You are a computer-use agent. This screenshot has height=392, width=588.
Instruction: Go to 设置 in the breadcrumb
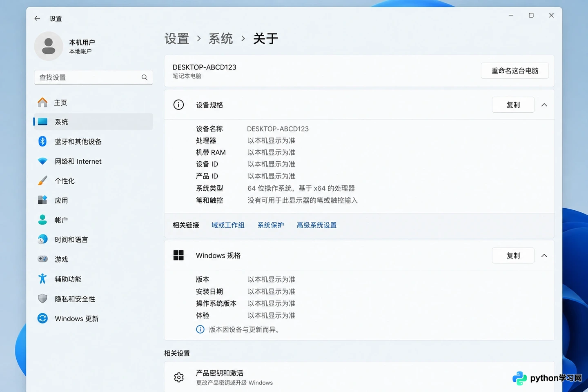[177, 39]
